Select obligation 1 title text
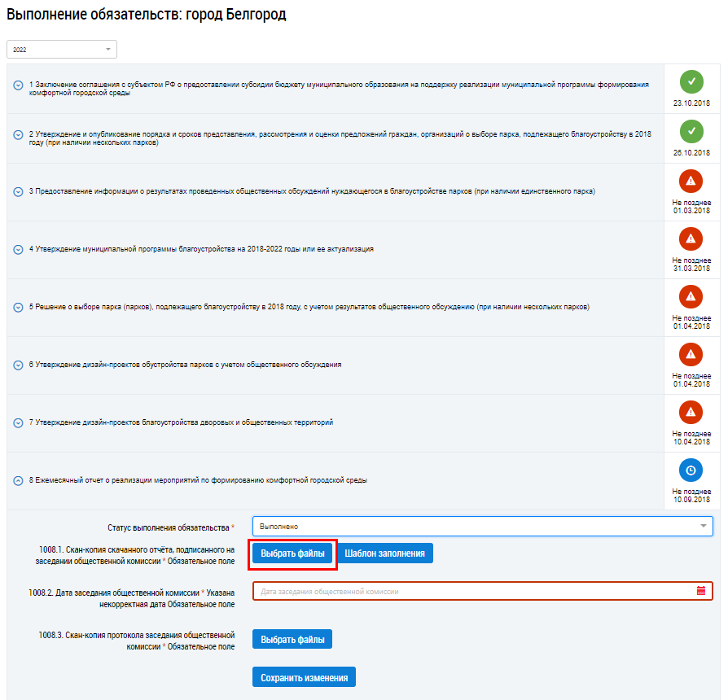 coord(339,89)
